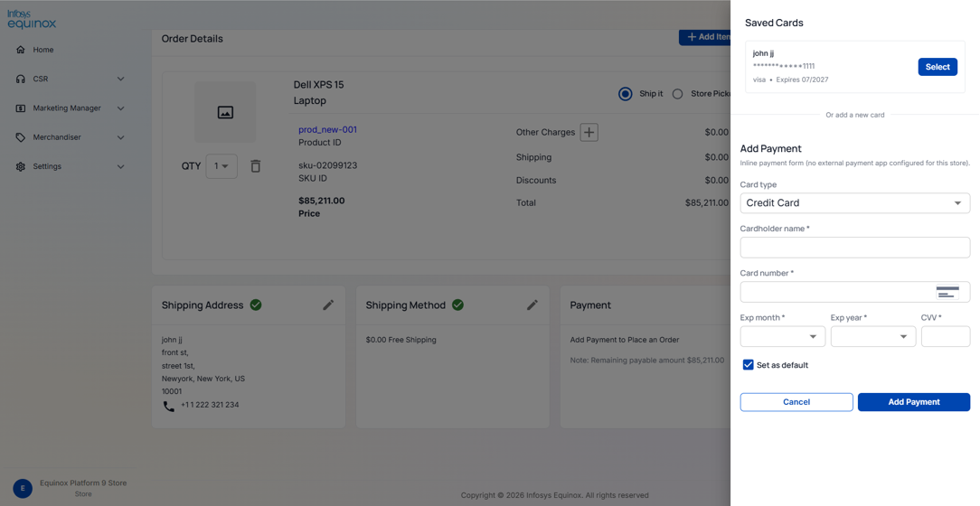The height and width of the screenshot is (506, 980).
Task: Click the phone icon by +11 222 321 234
Action: pos(169,406)
